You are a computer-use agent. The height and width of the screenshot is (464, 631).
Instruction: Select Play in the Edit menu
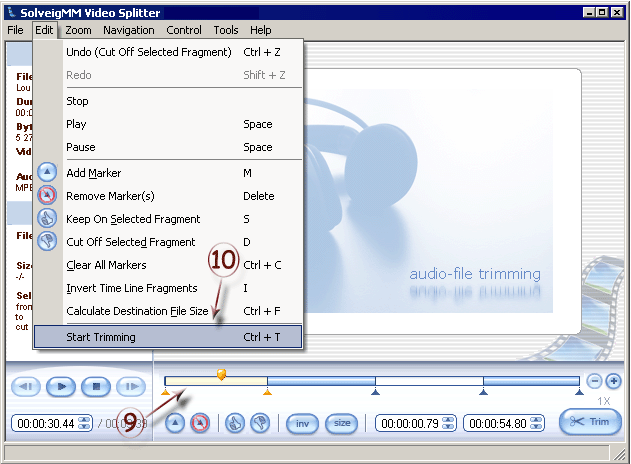coord(168,124)
